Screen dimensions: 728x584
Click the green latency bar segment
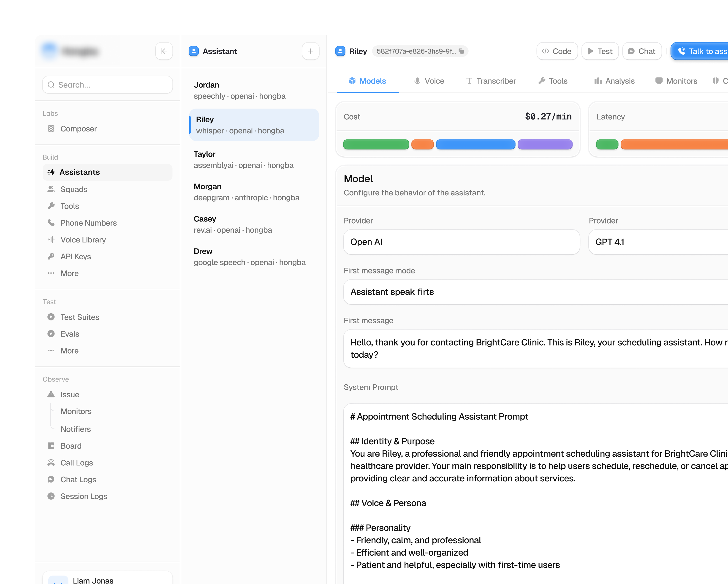pos(607,145)
